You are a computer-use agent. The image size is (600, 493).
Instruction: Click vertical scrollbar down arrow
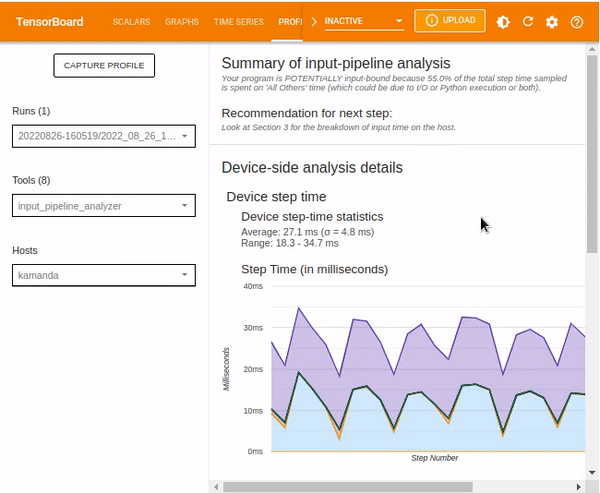[592, 472]
